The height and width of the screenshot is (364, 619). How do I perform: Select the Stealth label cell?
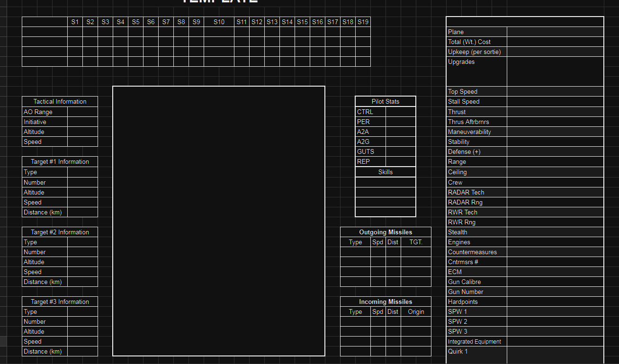[x=477, y=232]
